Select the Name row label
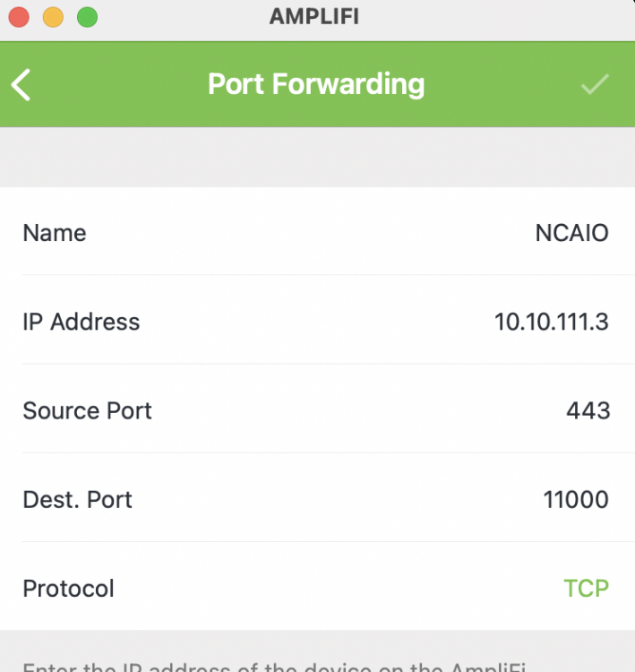This screenshot has width=635, height=672. pyautogui.click(x=55, y=233)
